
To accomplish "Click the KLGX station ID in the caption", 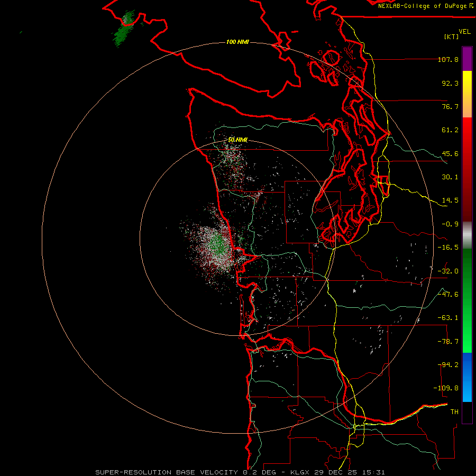I will tap(300, 472).
